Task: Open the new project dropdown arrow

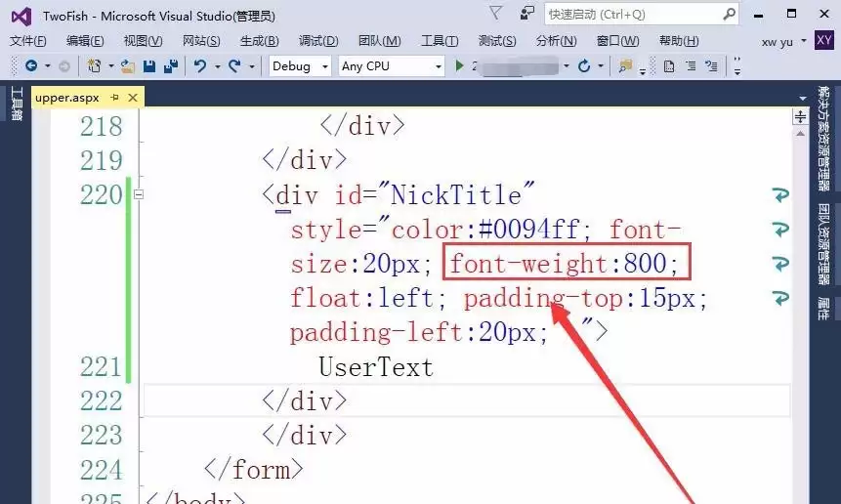Action: point(111,66)
